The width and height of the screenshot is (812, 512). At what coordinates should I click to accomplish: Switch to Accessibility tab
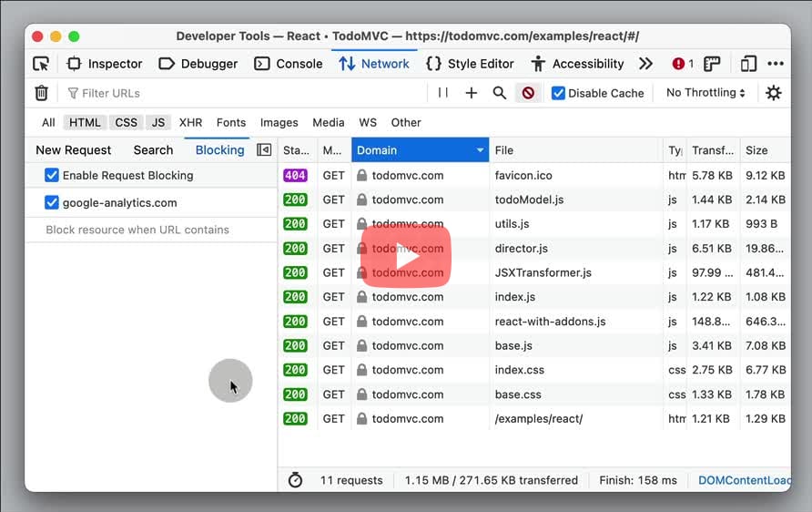[577, 64]
